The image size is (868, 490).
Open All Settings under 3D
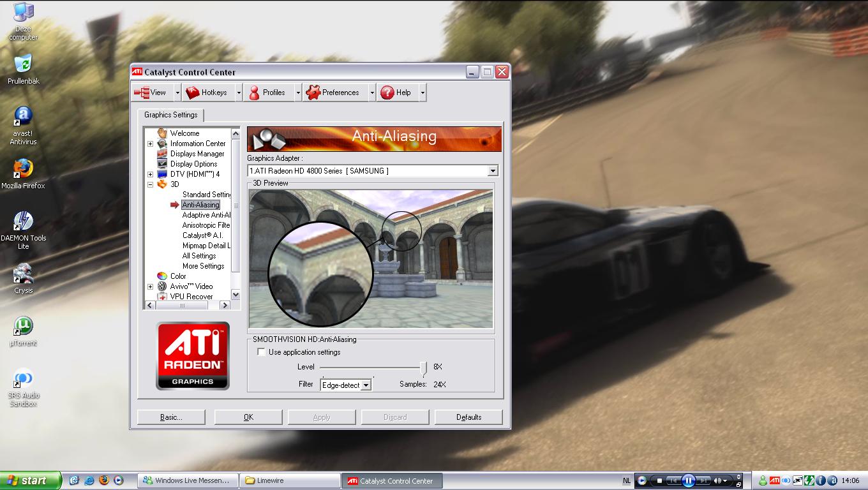(199, 256)
